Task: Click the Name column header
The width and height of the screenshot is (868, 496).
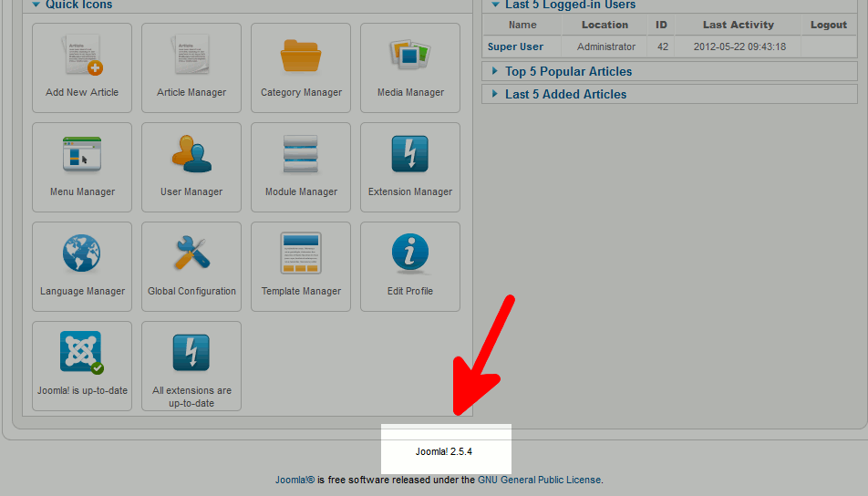Action: click(x=522, y=25)
